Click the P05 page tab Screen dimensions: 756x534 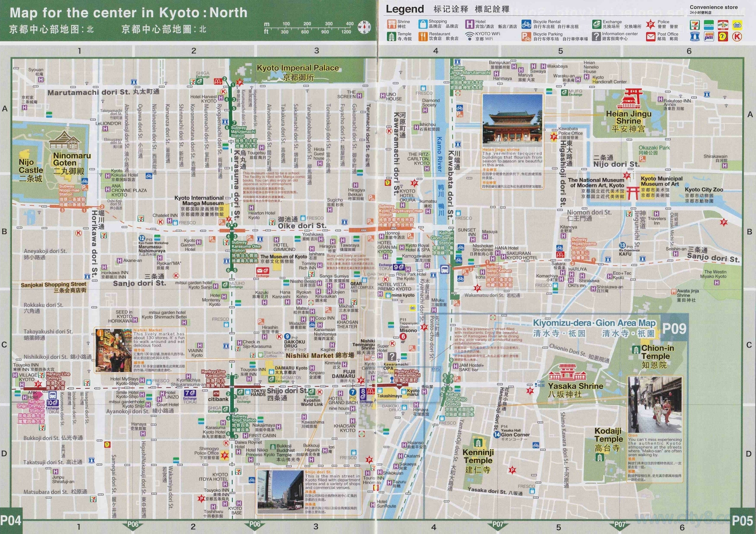(x=742, y=521)
